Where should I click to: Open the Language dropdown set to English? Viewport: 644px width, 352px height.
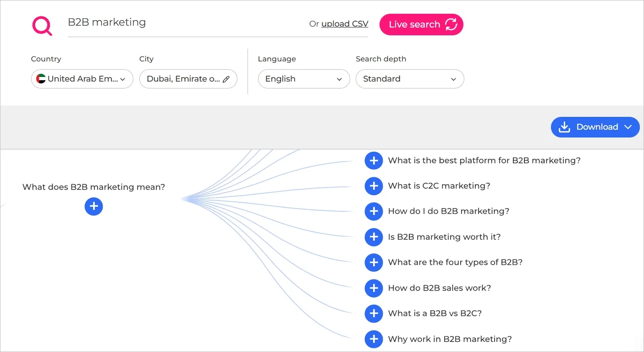303,79
